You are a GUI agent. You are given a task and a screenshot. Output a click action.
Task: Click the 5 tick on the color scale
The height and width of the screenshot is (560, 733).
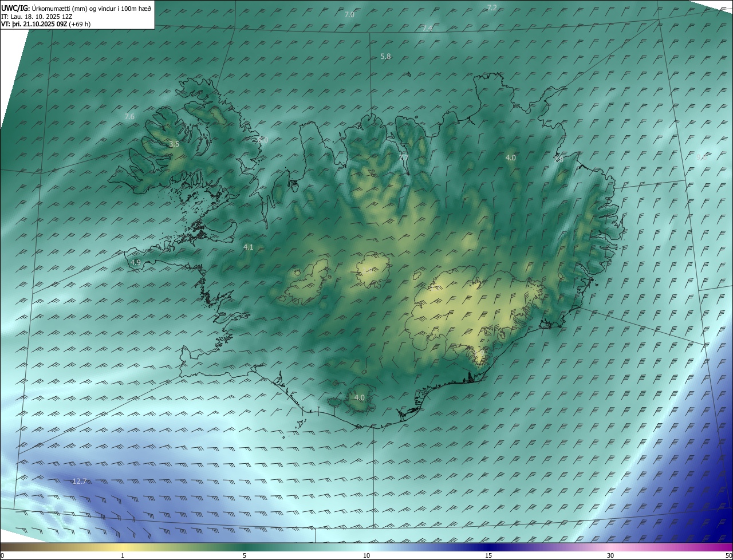point(245,555)
